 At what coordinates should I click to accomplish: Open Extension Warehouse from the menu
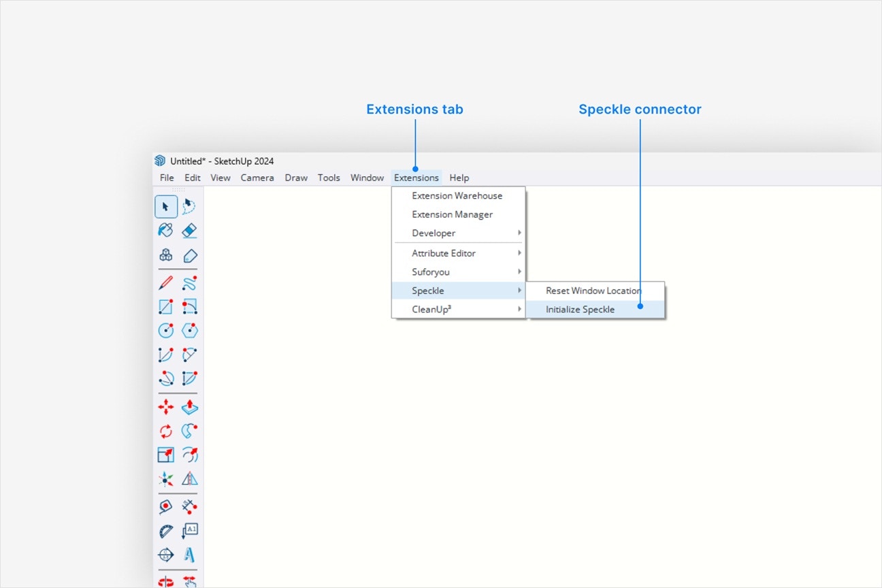[x=459, y=195]
